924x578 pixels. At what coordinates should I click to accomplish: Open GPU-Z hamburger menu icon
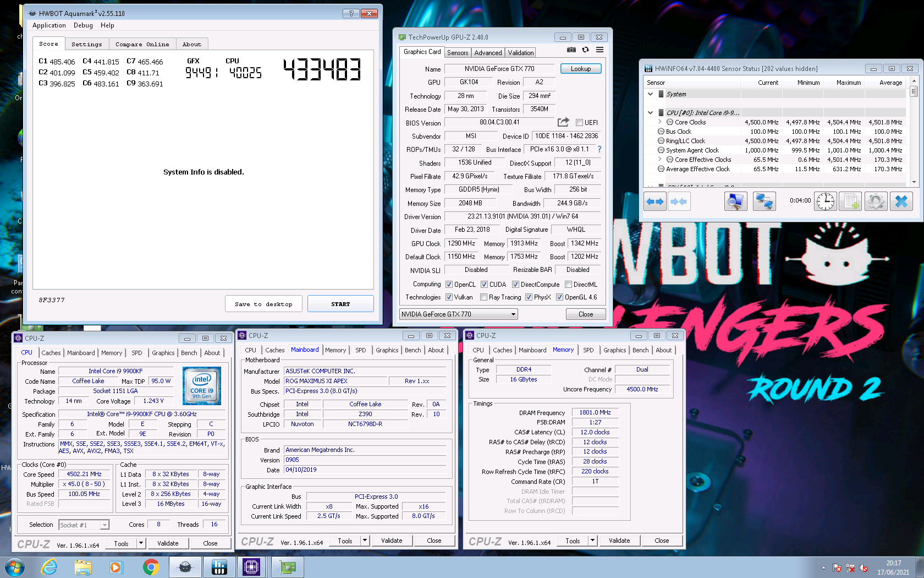(x=599, y=50)
